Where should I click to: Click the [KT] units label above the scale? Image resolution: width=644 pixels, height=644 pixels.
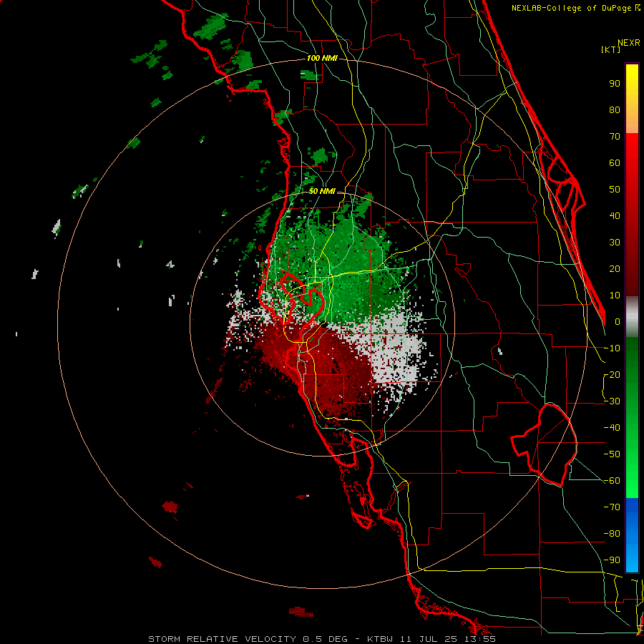coord(611,49)
